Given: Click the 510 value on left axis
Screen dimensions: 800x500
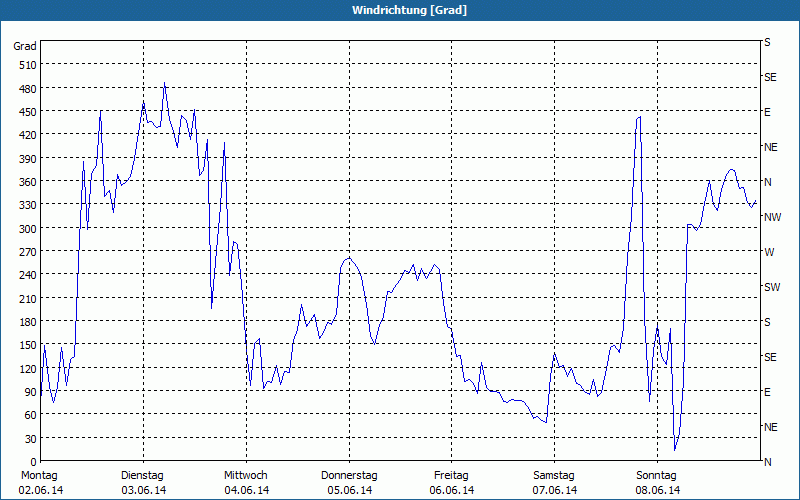Looking at the screenshot, I should coord(25,65).
